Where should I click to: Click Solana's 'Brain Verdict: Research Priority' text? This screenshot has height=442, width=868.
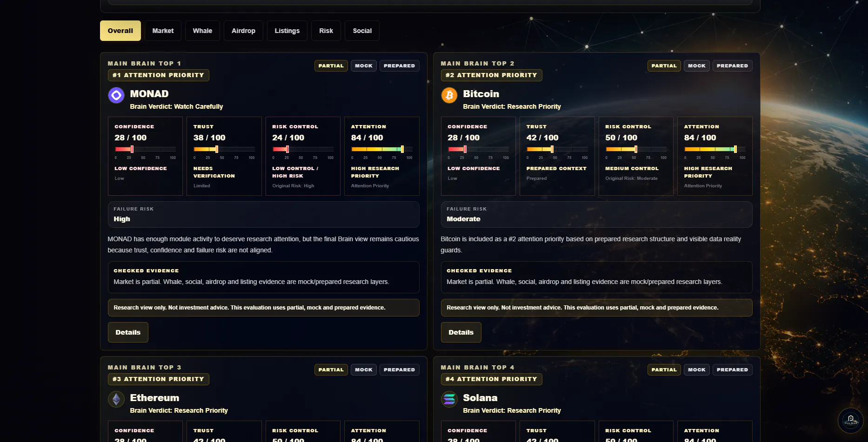[512, 410]
